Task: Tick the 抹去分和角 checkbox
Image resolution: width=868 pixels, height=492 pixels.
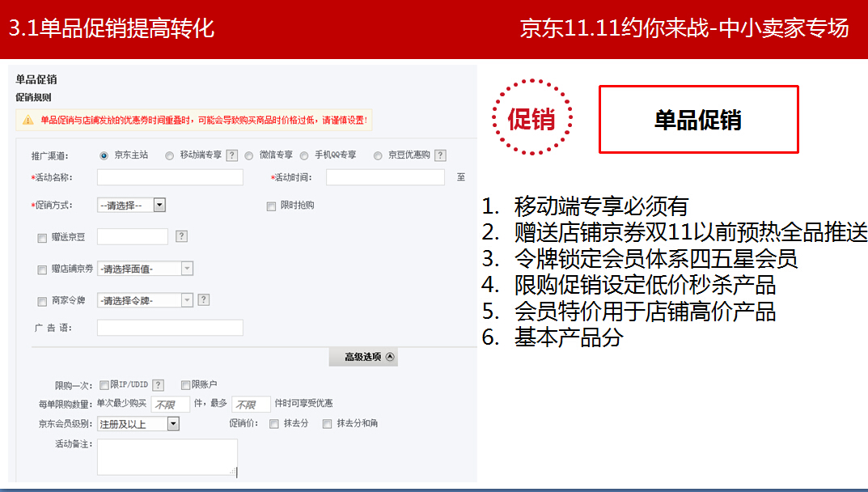Action: (327, 424)
